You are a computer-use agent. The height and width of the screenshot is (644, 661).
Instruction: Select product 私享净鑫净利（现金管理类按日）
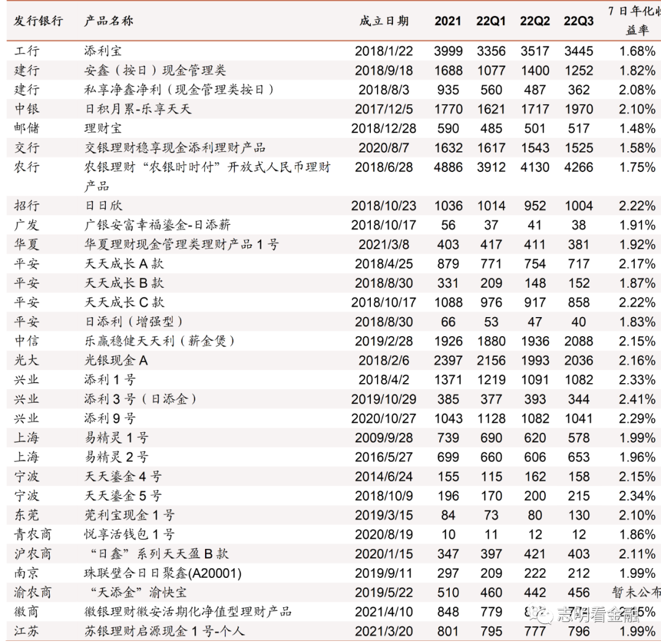tap(179, 90)
